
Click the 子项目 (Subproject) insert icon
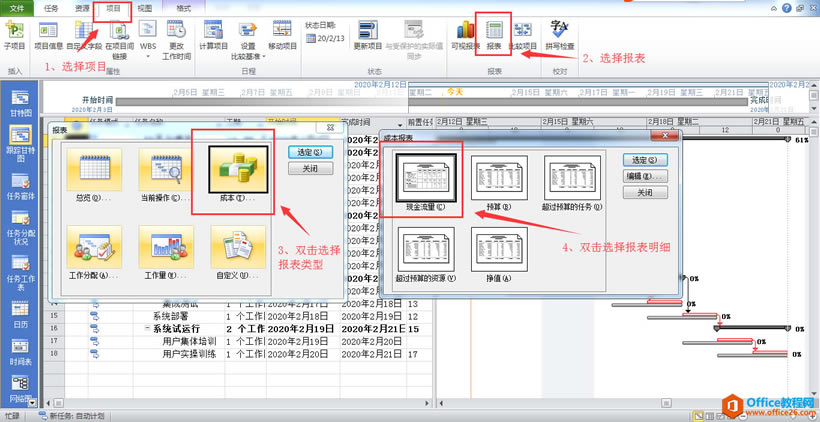(x=14, y=36)
